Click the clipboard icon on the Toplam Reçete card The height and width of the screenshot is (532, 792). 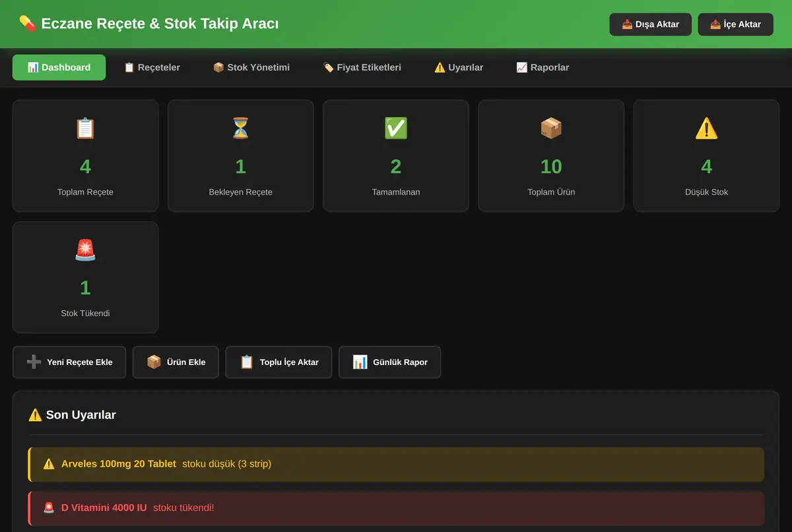click(85, 128)
